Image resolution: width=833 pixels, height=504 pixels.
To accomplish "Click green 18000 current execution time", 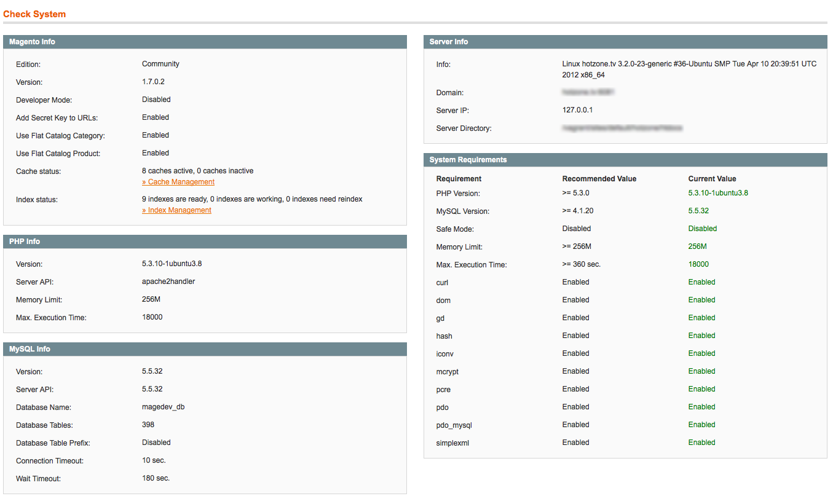I will click(x=698, y=264).
